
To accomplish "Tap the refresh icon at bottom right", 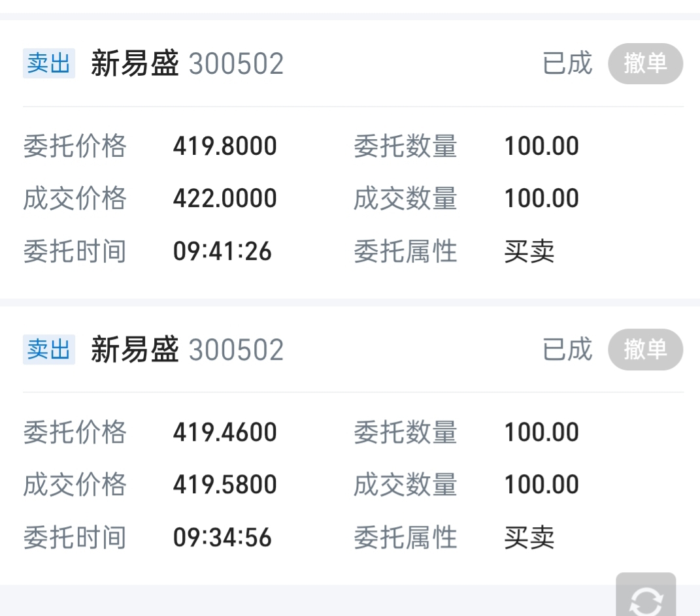I will (646, 595).
